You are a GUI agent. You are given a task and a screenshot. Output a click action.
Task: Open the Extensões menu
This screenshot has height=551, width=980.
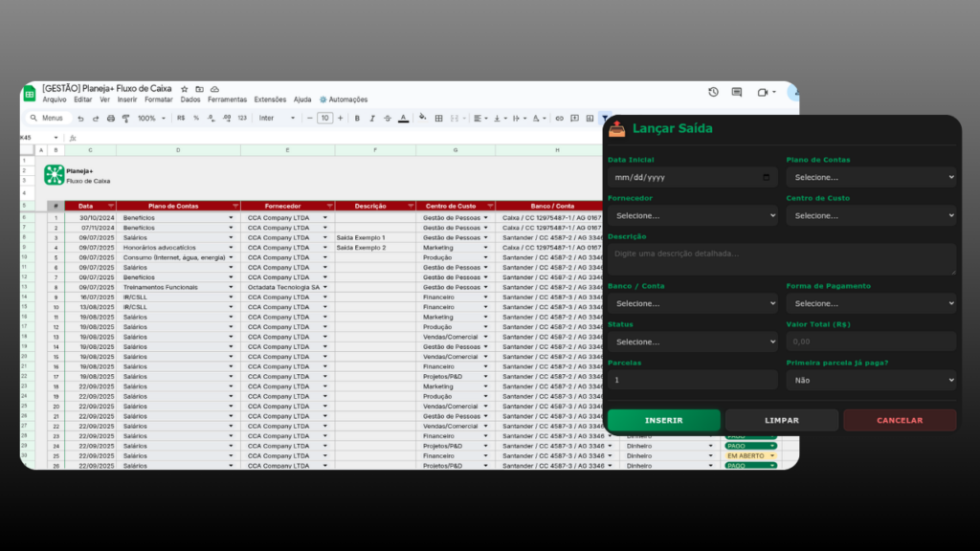click(270, 99)
